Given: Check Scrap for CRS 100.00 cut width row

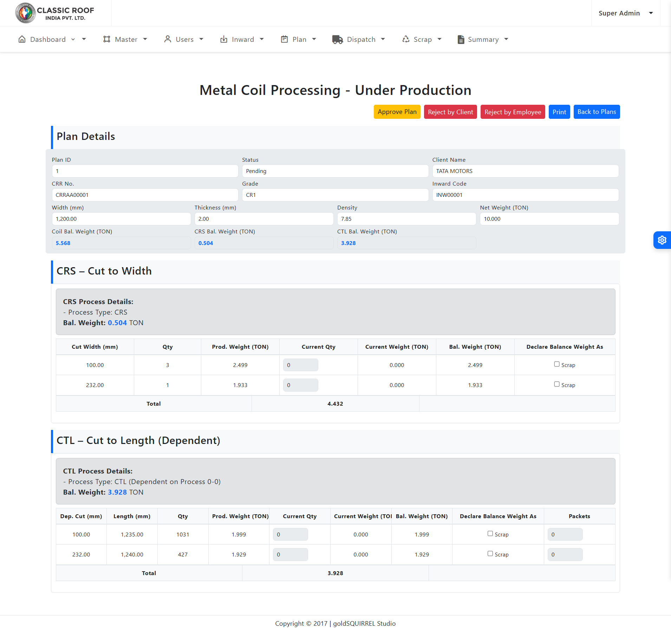Looking at the screenshot, I should click(x=557, y=364).
